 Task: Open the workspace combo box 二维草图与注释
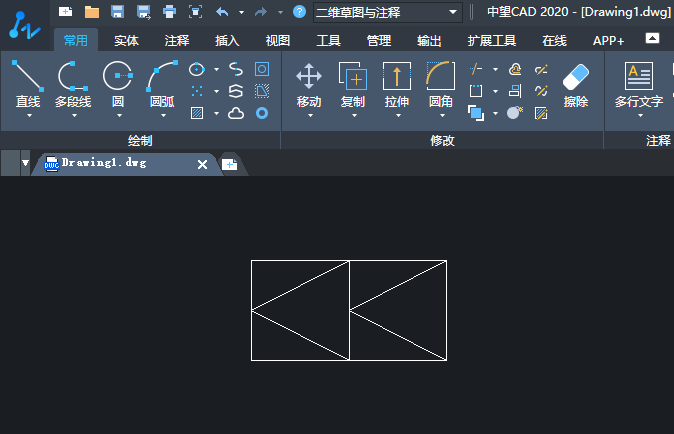(x=388, y=12)
